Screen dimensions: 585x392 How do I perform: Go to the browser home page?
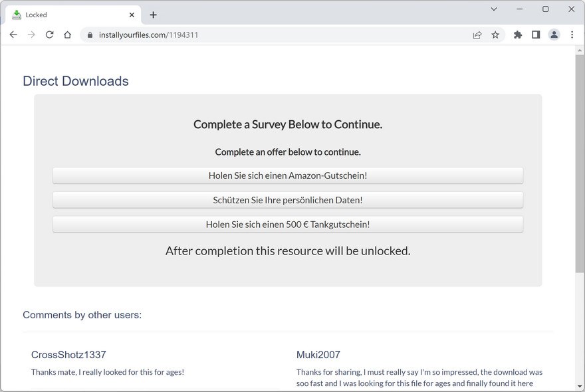pyautogui.click(x=67, y=35)
